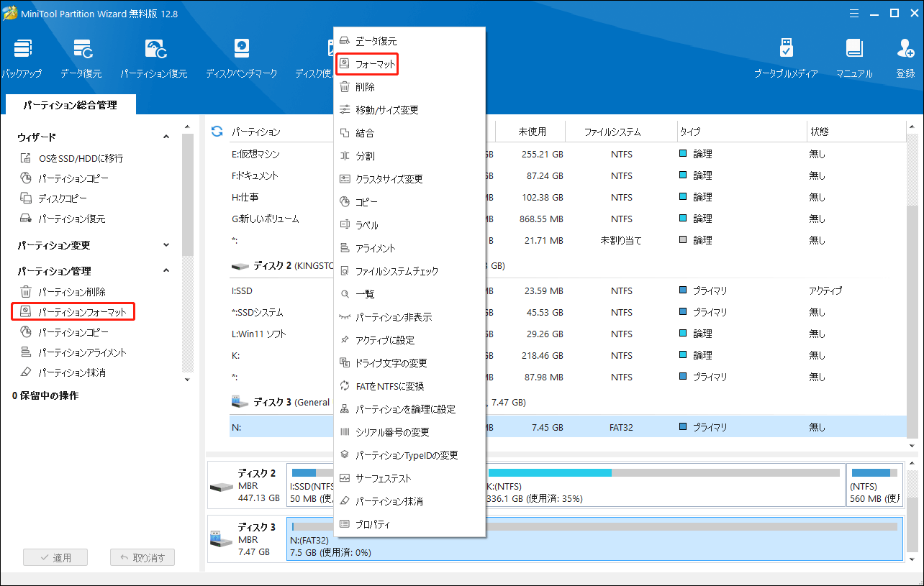The image size is (924, 586).
Task: Open パーティション復元 in the top toolbar
Action: pos(154,58)
